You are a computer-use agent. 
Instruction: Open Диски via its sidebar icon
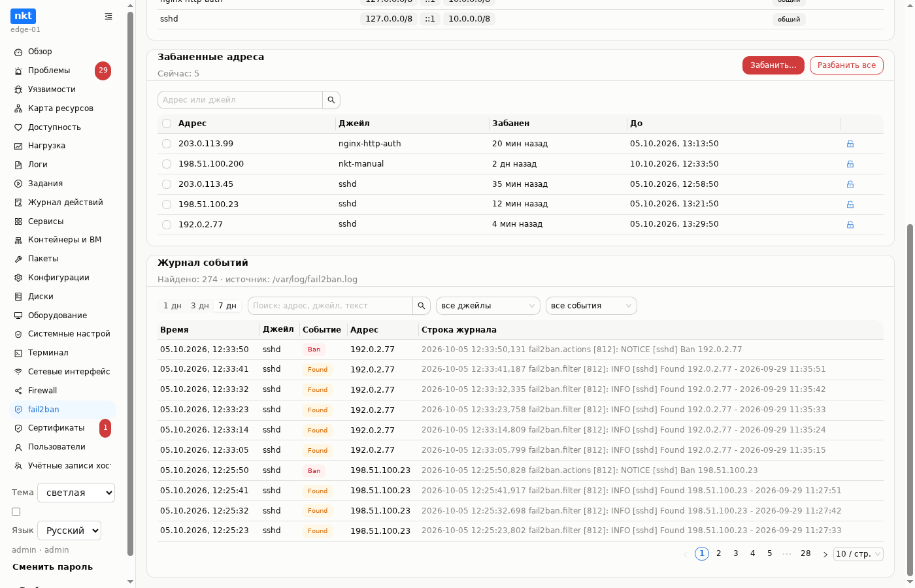(18, 297)
